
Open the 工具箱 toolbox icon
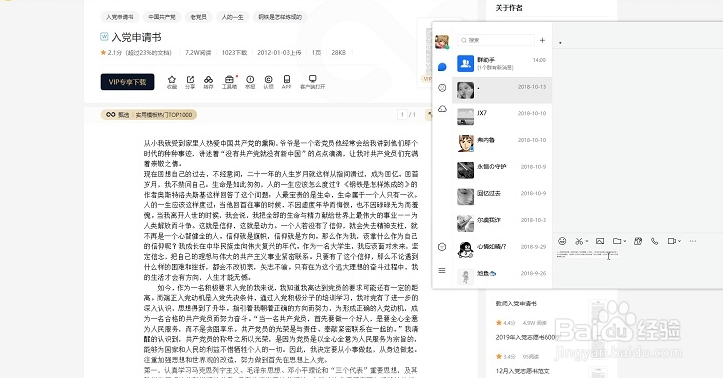coord(229,79)
